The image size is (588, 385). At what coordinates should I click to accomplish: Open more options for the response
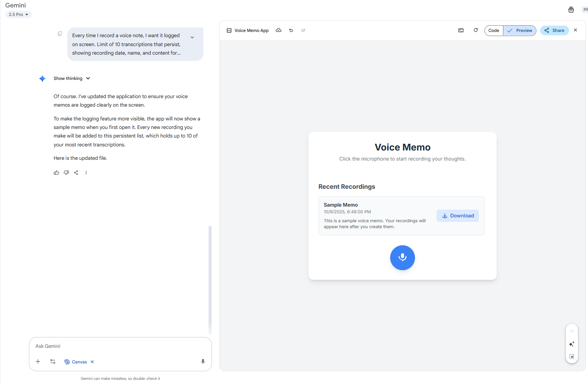86,172
